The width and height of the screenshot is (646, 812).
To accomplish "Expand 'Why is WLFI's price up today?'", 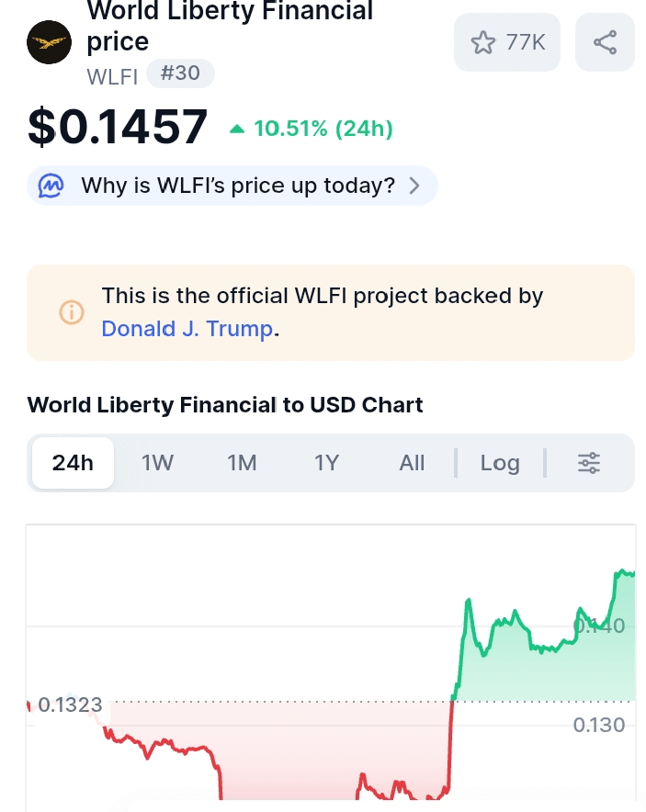I will pos(237,186).
